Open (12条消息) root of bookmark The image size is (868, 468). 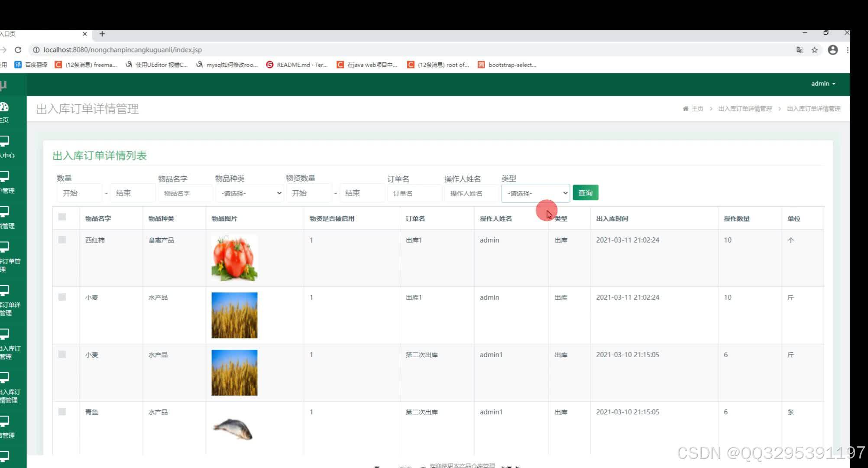[438, 65]
